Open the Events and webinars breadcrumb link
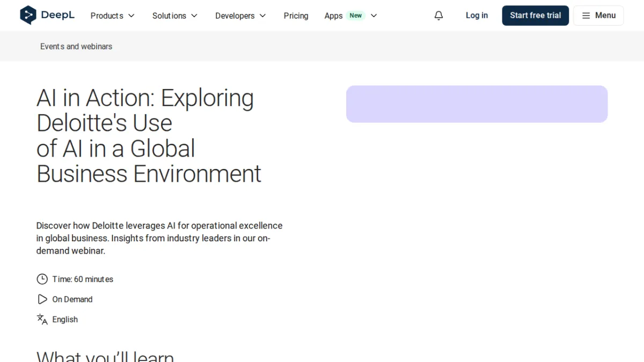This screenshot has width=644, height=362. [76, 47]
